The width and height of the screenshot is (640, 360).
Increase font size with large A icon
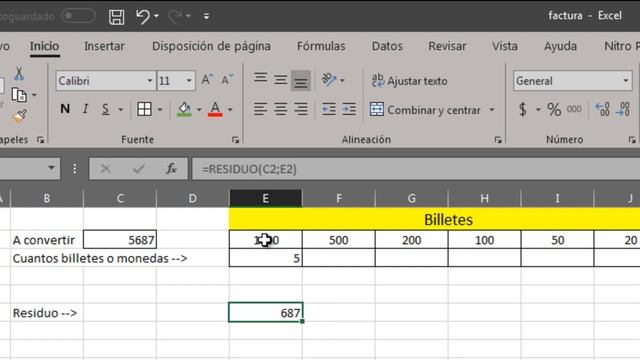click(x=207, y=80)
